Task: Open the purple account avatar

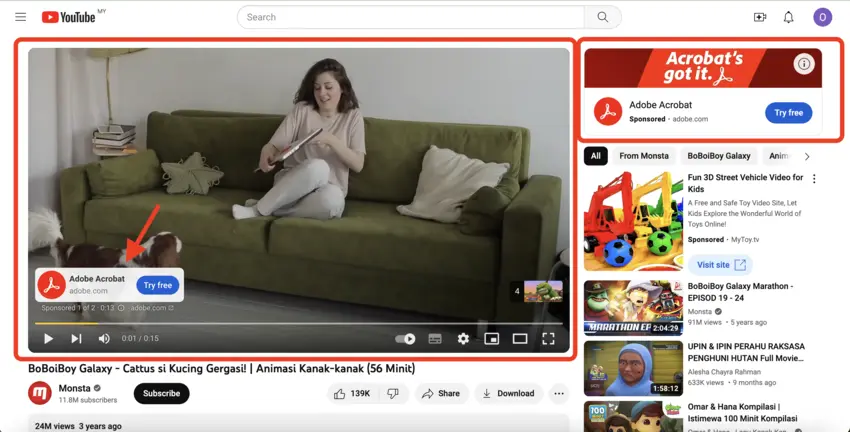Action: pos(822,17)
